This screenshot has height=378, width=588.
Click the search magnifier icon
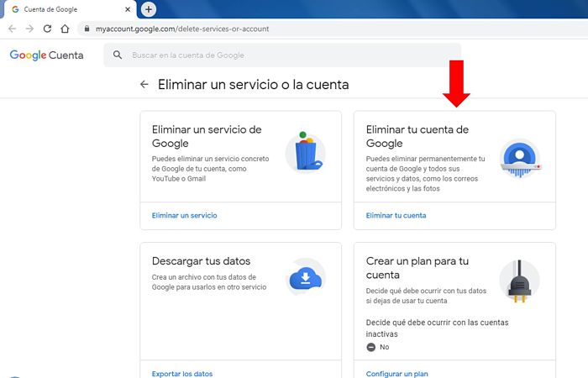click(x=118, y=55)
